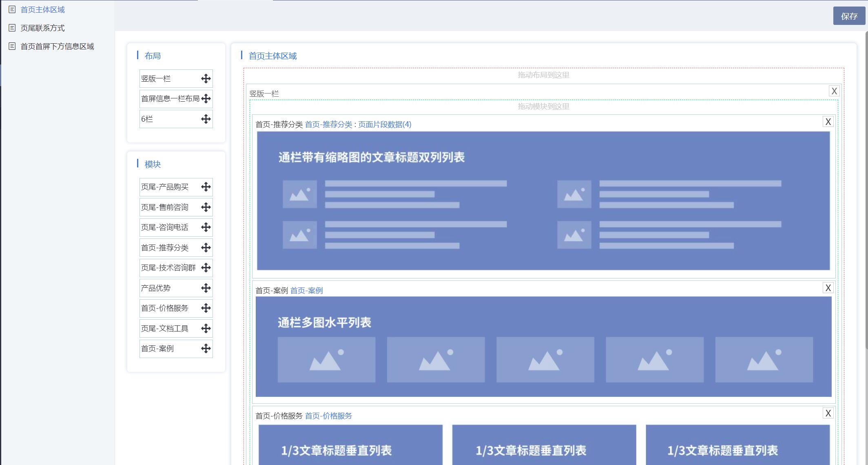Click the 通栏多图水平列表 preview thumbnail
This screenshot has height=465, width=868.
(x=543, y=347)
